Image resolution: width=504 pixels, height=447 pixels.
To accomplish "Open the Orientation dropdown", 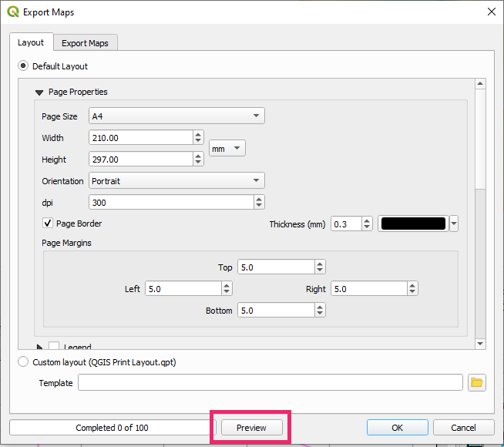I will pyautogui.click(x=176, y=181).
